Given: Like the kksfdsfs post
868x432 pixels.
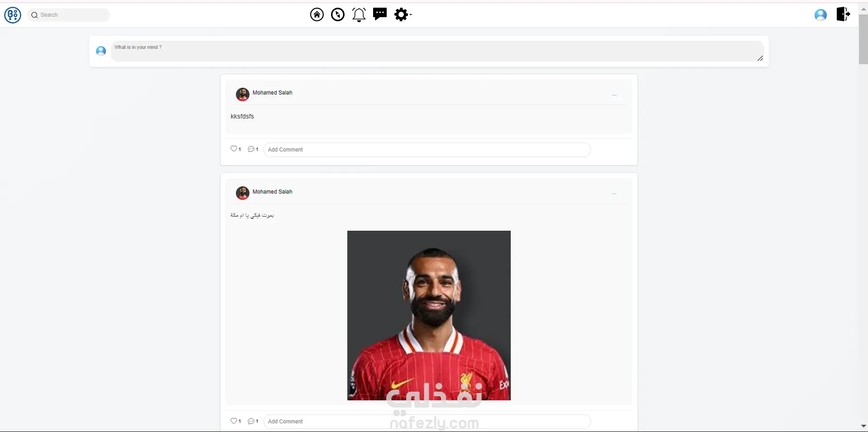Looking at the screenshot, I should coord(234,148).
